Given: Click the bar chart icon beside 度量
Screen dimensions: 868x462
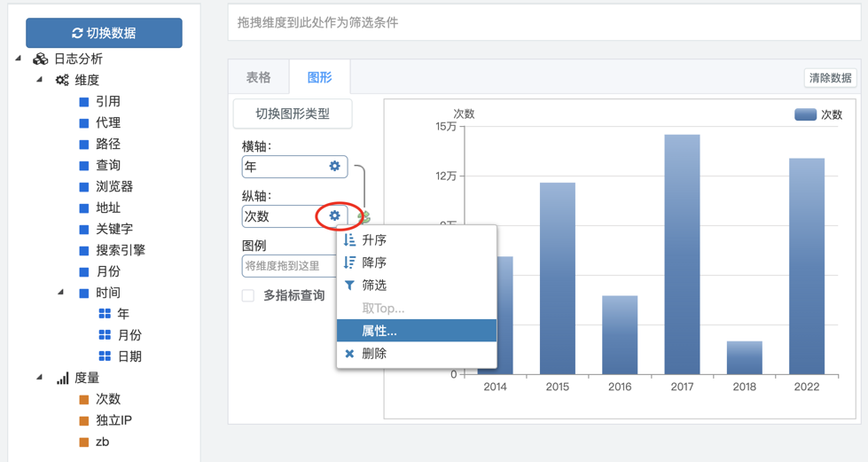Looking at the screenshot, I should pos(62,379).
